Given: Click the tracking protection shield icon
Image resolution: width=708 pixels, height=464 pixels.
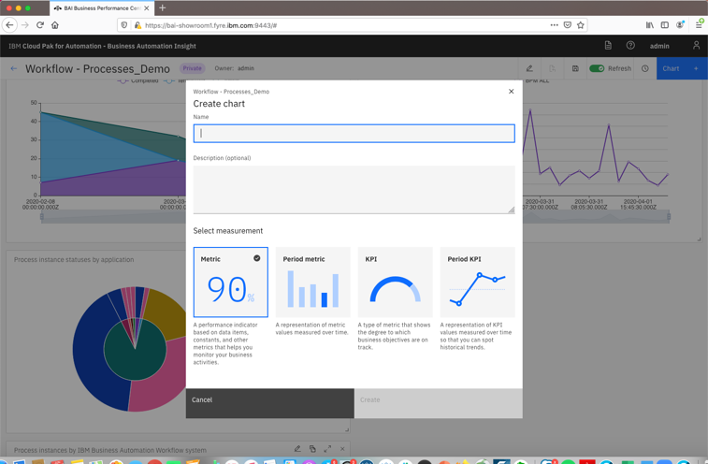Looking at the screenshot, I should coord(124,25).
